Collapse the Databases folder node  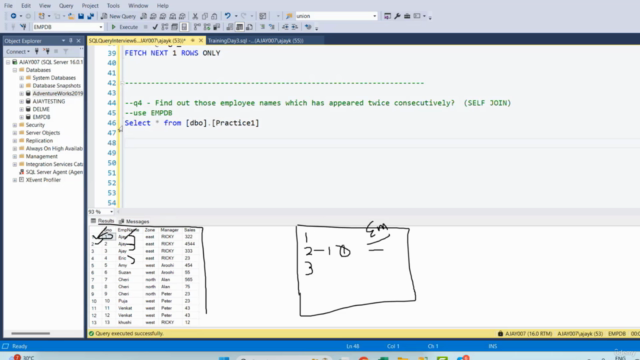pyautogui.click(x=15, y=70)
